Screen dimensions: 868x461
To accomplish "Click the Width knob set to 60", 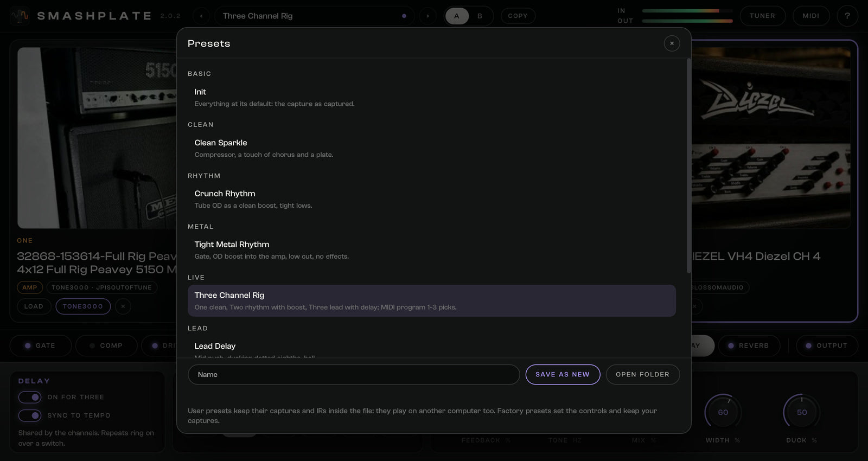I will point(723,412).
